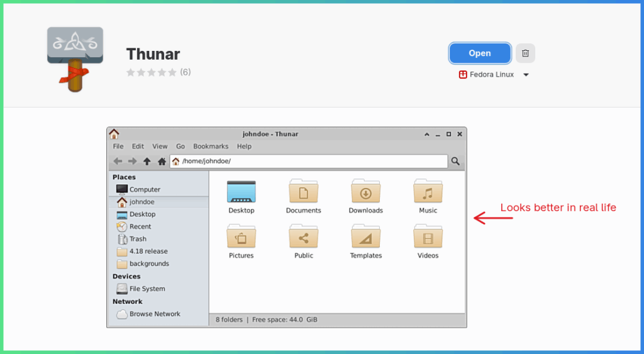The height and width of the screenshot is (354, 644).
Task: Click the back arrow in Thunar toolbar
Action: coord(118,162)
